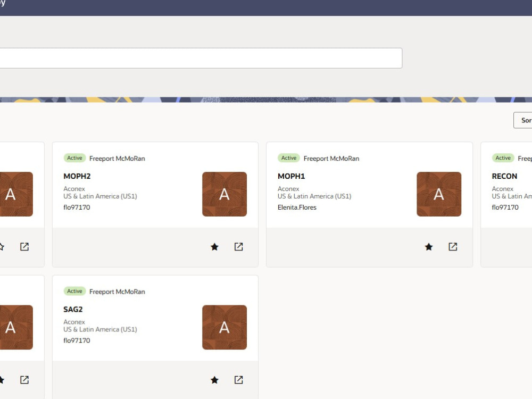
Task: Open the Sort dropdown button
Action: tap(523, 120)
